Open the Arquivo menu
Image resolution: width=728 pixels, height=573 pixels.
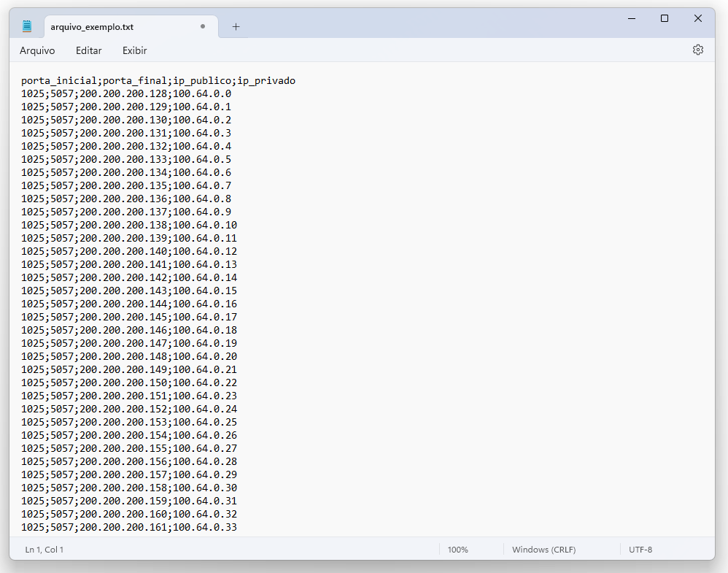tap(37, 50)
